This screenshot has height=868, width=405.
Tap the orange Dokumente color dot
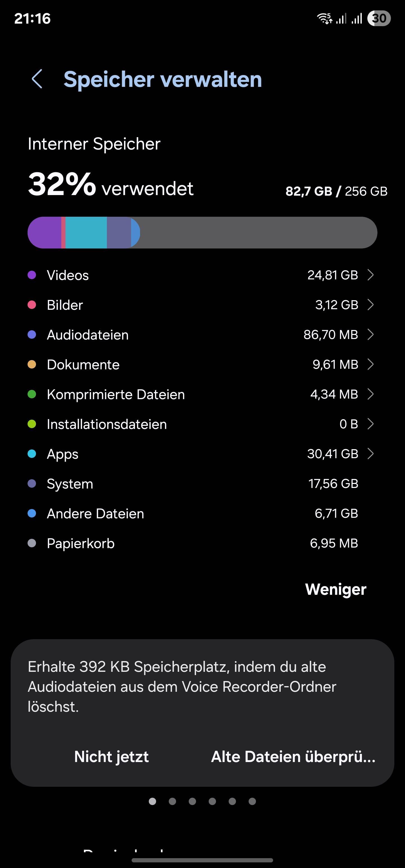click(32, 364)
